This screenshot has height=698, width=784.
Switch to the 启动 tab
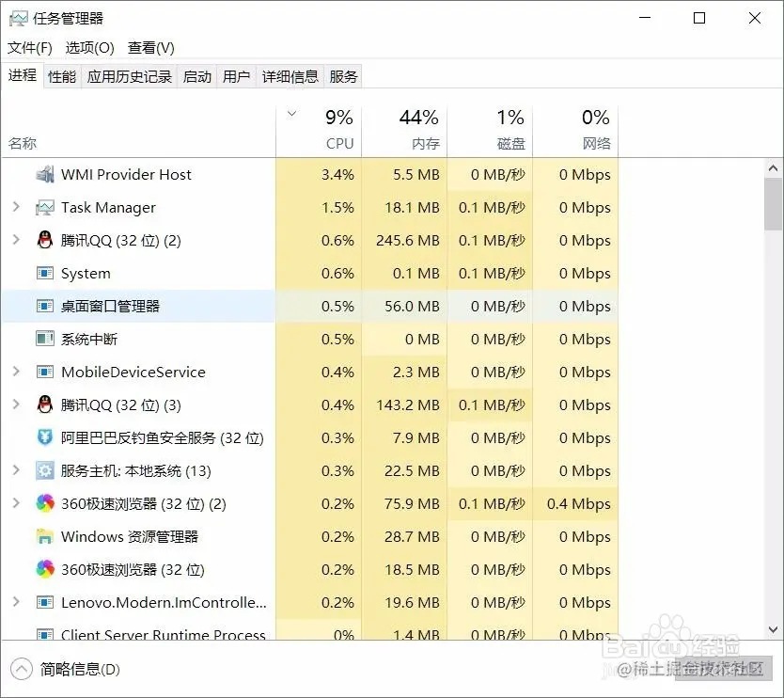pos(197,76)
